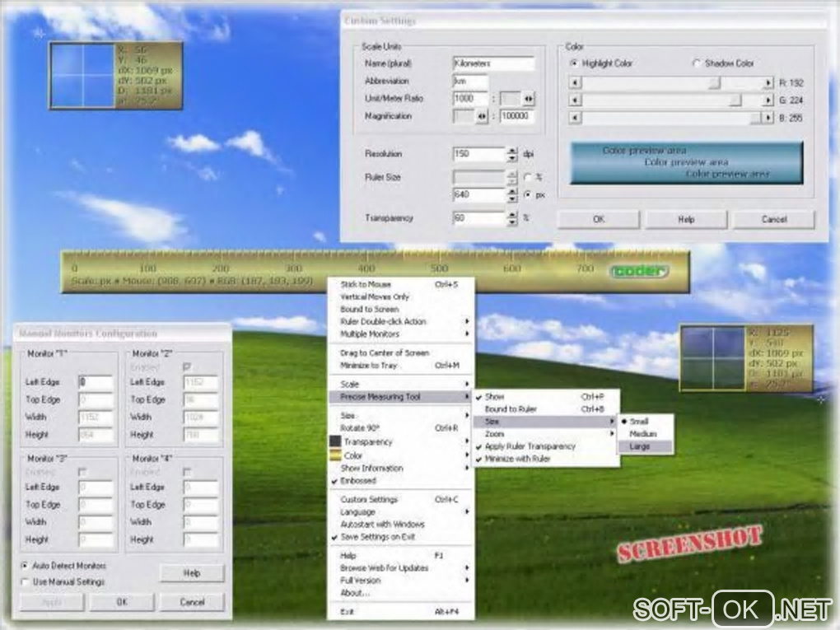Click OK in Custom Settings dialog
This screenshot has height=630, width=840.
tap(599, 219)
